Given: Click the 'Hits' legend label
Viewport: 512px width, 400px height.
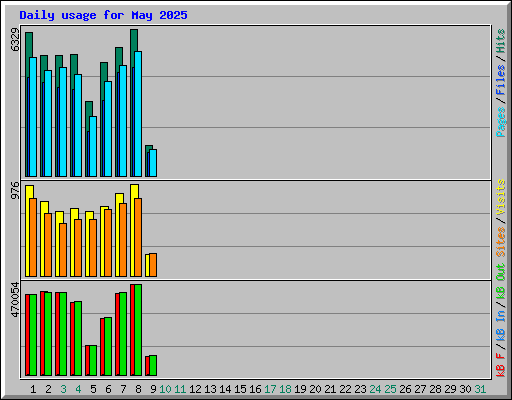Looking at the screenshot, I should (x=500, y=41).
